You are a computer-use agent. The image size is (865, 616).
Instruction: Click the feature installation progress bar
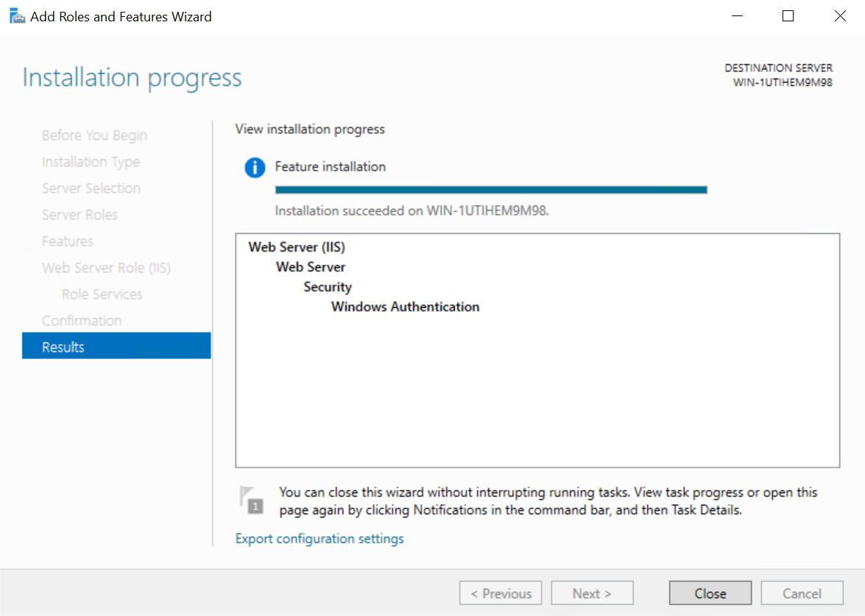491,190
